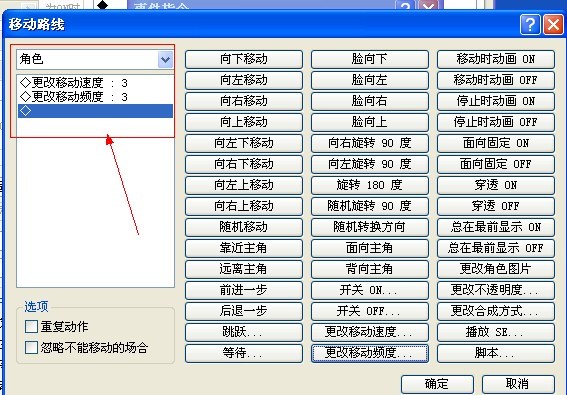Open the 更改不透明度... dialog
The width and height of the screenshot is (567, 395).
click(x=496, y=290)
